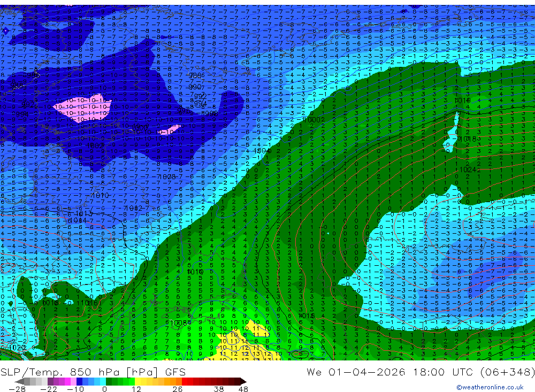Screen dimensions: 535x392
Task: Click the 38 legend value
Action: [x=219, y=389]
